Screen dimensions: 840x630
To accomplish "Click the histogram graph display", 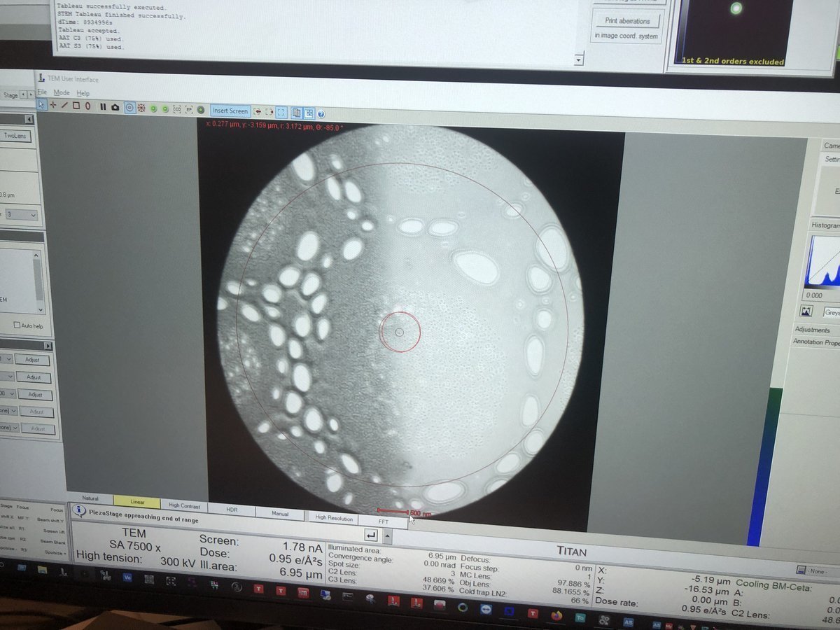I will click(824, 262).
